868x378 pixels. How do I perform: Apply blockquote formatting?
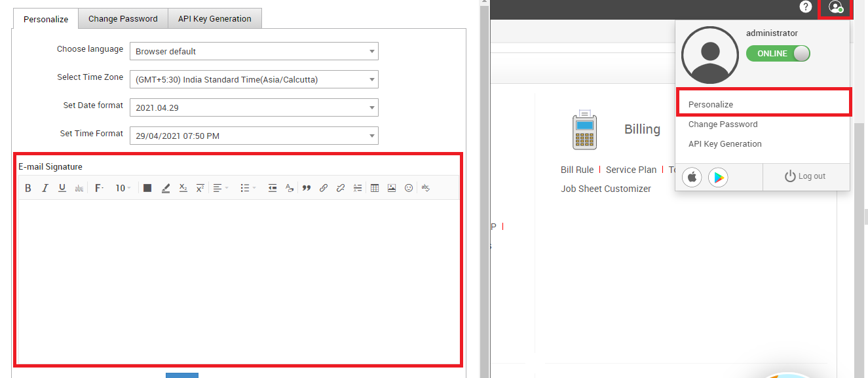pos(307,188)
